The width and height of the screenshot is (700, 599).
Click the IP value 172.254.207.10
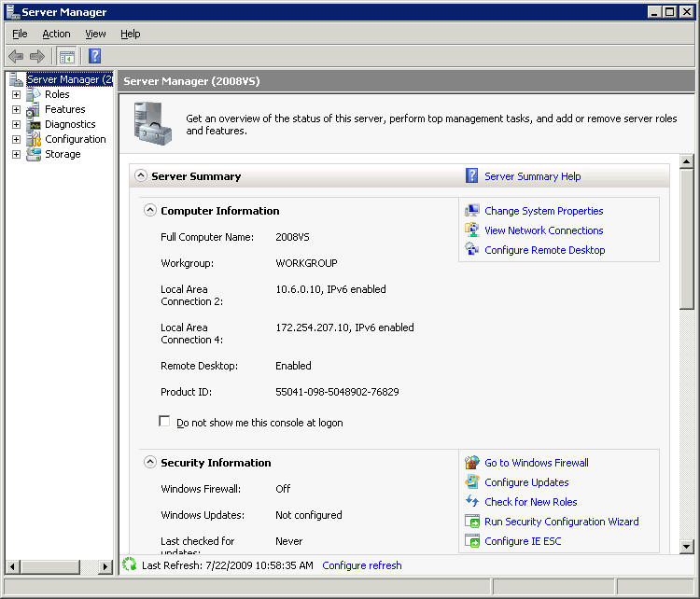click(313, 327)
